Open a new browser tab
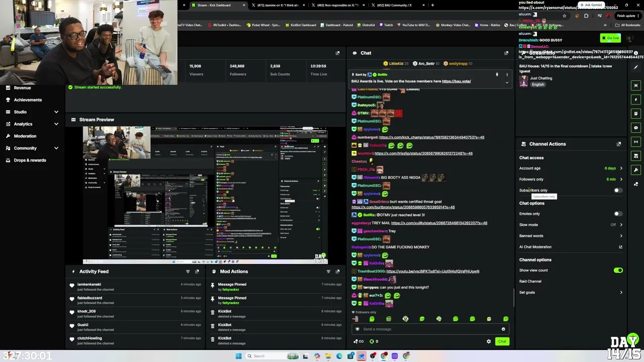Screen dimensions: 644x362 pyautogui.click(x=433, y=6)
